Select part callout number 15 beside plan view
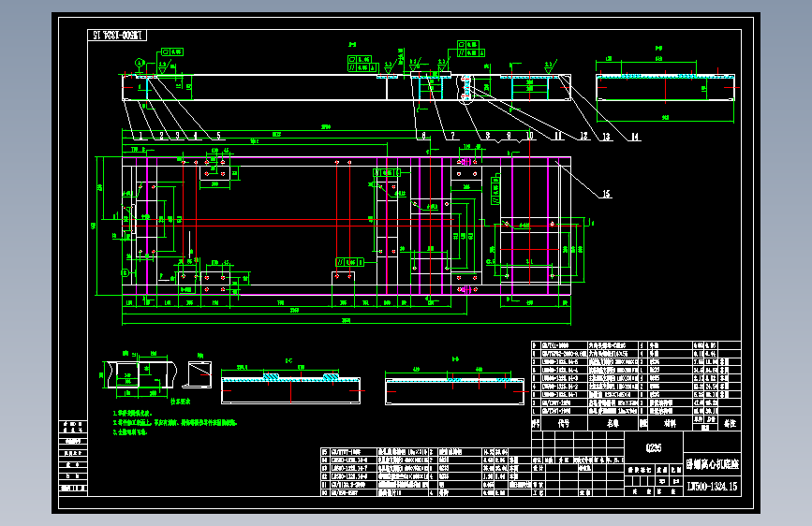Image resolution: width=812 pixels, height=526 pixels. point(606,194)
